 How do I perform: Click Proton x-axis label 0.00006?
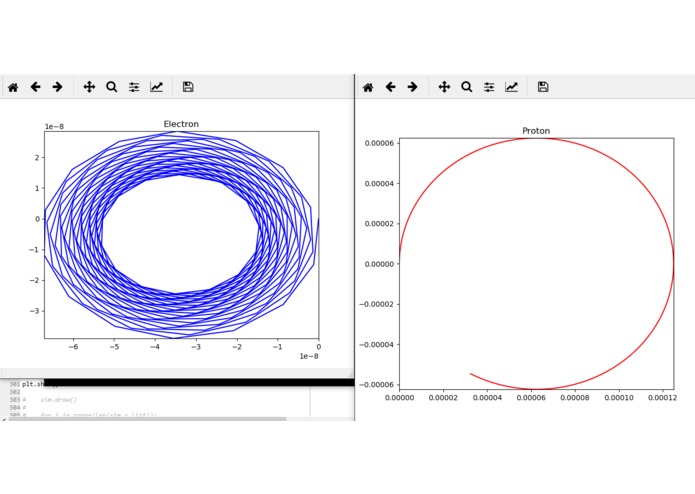[531, 398]
